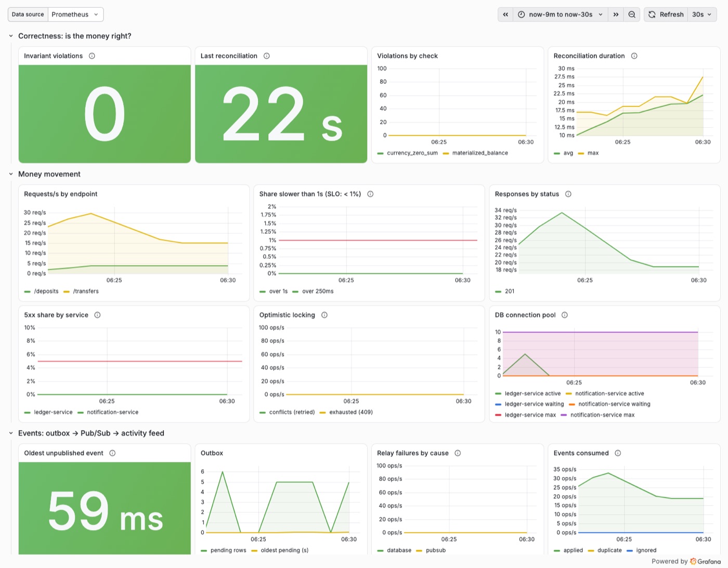This screenshot has width=728, height=568.
Task: Click Outbox panel title
Action: [212, 453]
